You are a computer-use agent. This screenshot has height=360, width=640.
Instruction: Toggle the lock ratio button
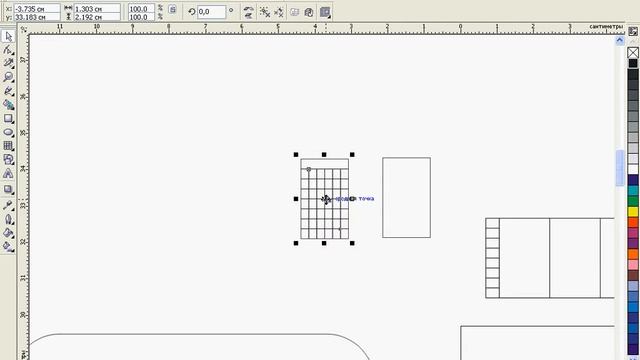click(172, 9)
